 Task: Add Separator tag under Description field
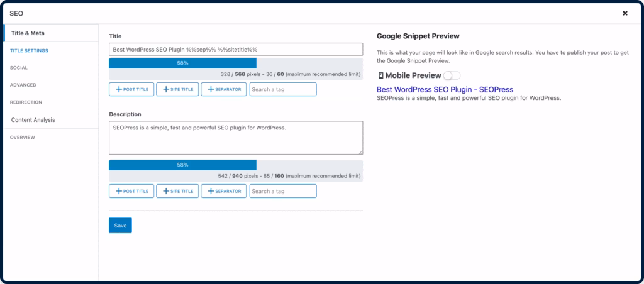(223, 191)
